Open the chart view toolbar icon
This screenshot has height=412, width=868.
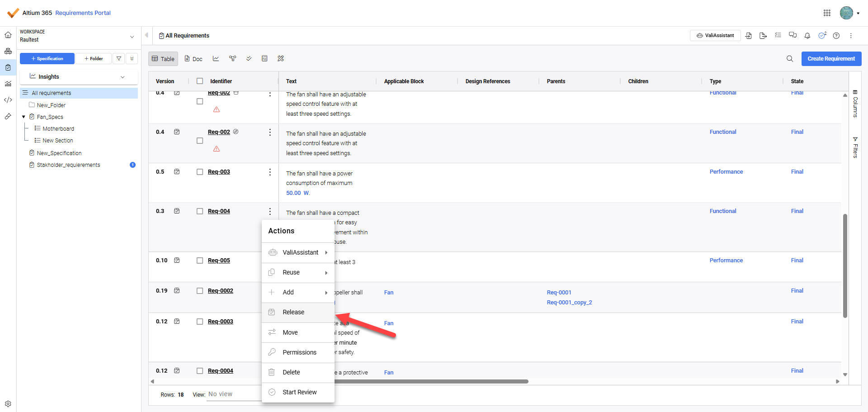point(216,59)
